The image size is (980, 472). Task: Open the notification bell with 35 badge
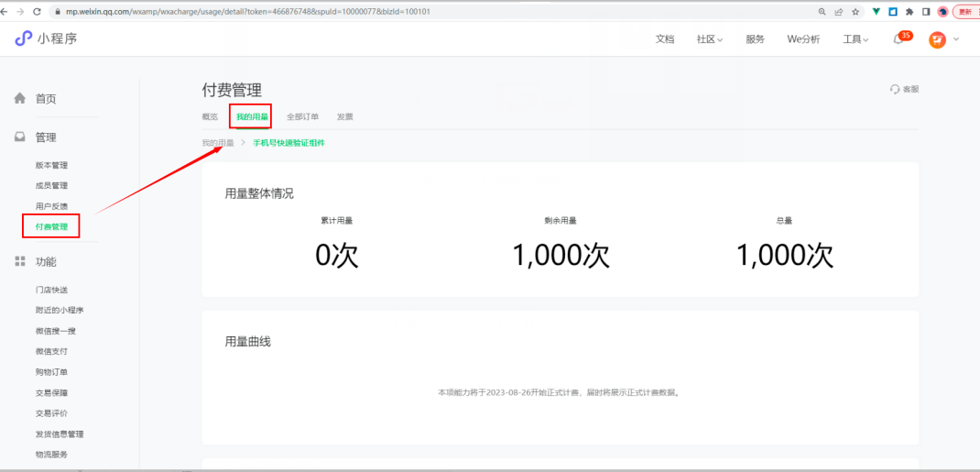click(898, 39)
